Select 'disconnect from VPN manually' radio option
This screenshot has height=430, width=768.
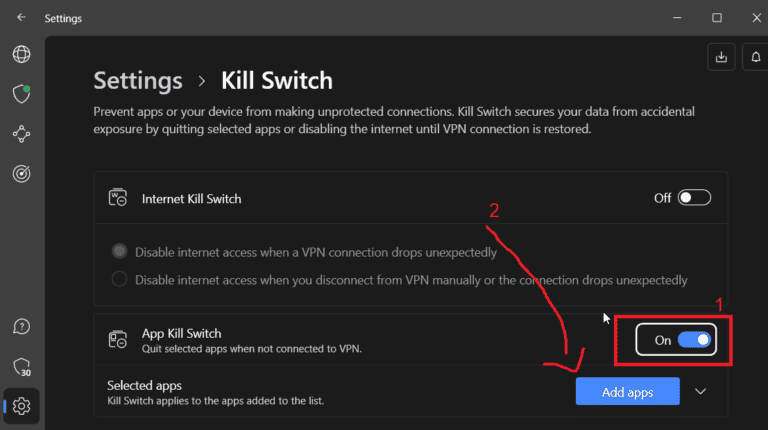[x=121, y=279]
